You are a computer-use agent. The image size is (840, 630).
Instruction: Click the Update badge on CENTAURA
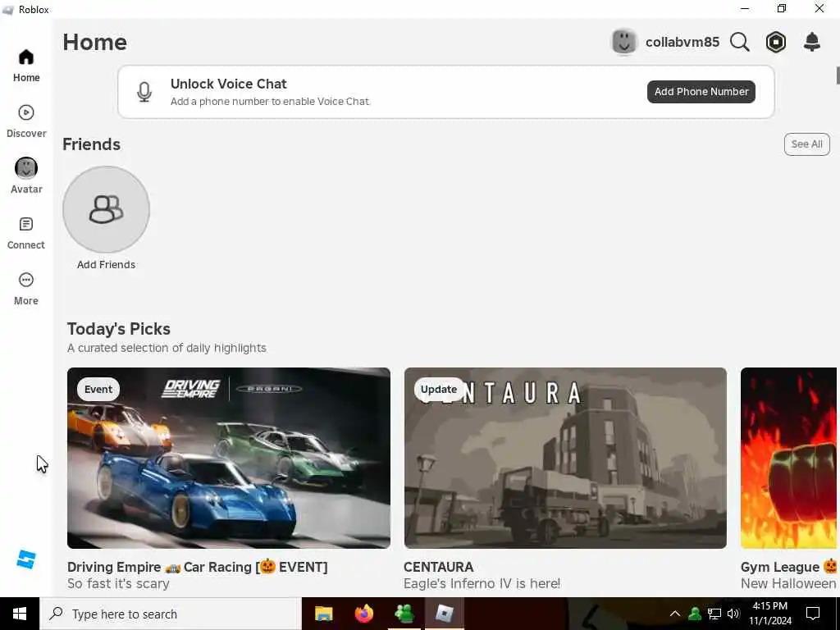[439, 390]
